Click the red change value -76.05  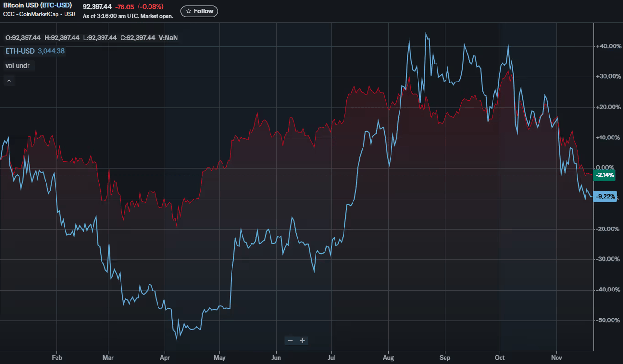click(x=125, y=7)
